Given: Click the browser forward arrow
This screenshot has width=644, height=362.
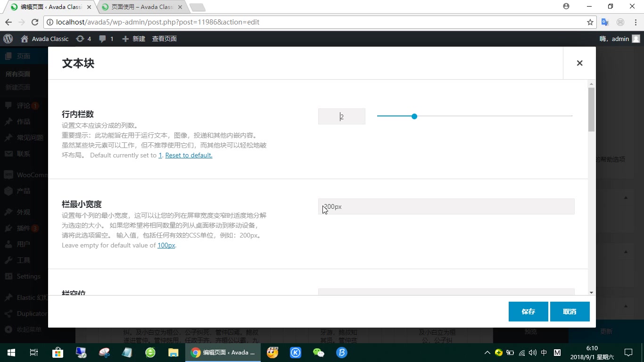Looking at the screenshot, I should click(x=22, y=22).
